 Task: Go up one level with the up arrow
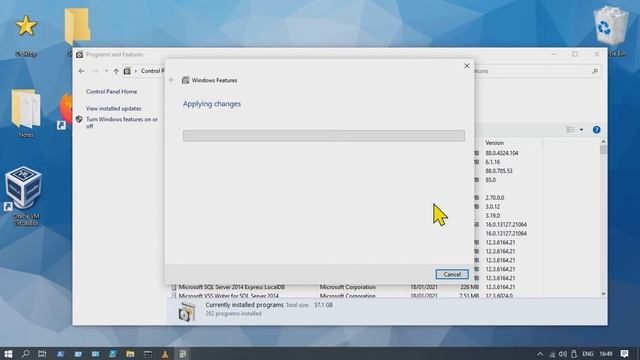pos(116,71)
